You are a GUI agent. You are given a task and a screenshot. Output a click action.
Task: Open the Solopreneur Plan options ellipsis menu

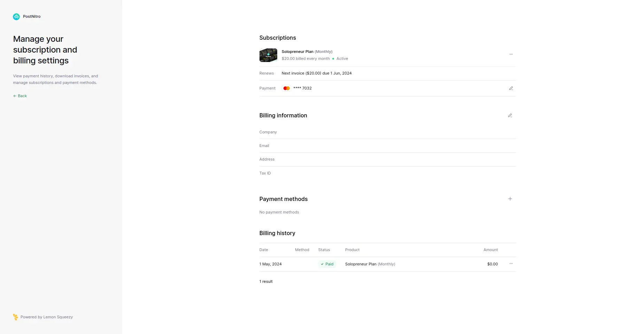(511, 54)
